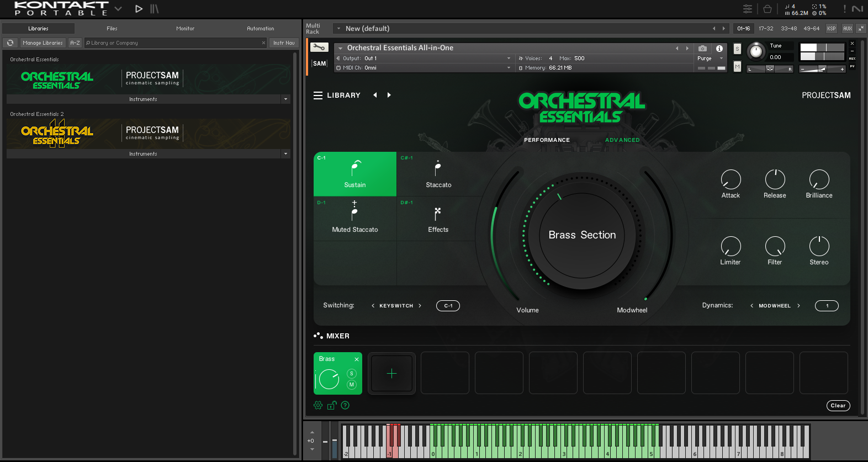Click the snapshot camera icon
The image size is (868, 462).
[702, 49]
